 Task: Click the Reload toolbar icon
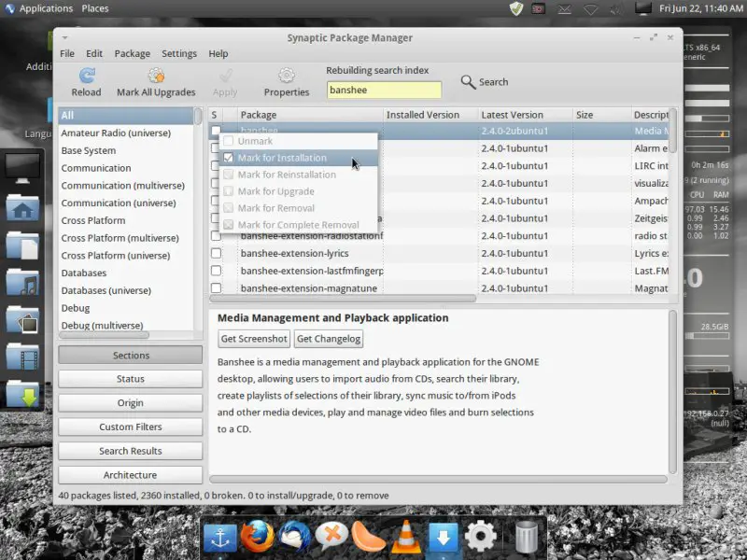[x=87, y=76]
